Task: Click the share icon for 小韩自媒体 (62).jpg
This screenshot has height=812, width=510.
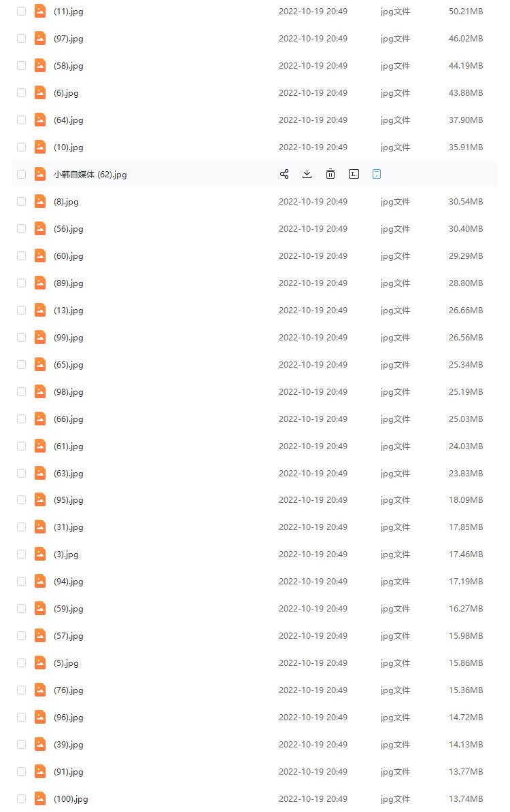Action: click(x=284, y=174)
